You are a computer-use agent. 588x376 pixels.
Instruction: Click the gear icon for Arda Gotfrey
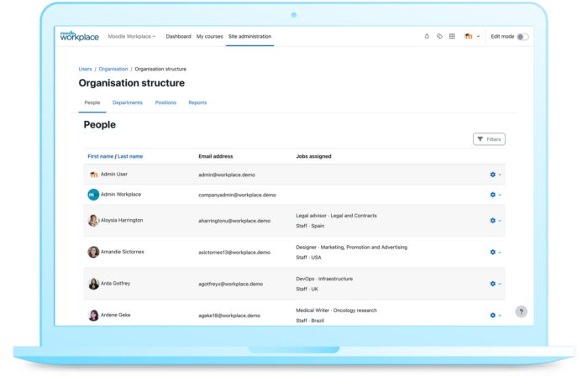click(x=492, y=284)
